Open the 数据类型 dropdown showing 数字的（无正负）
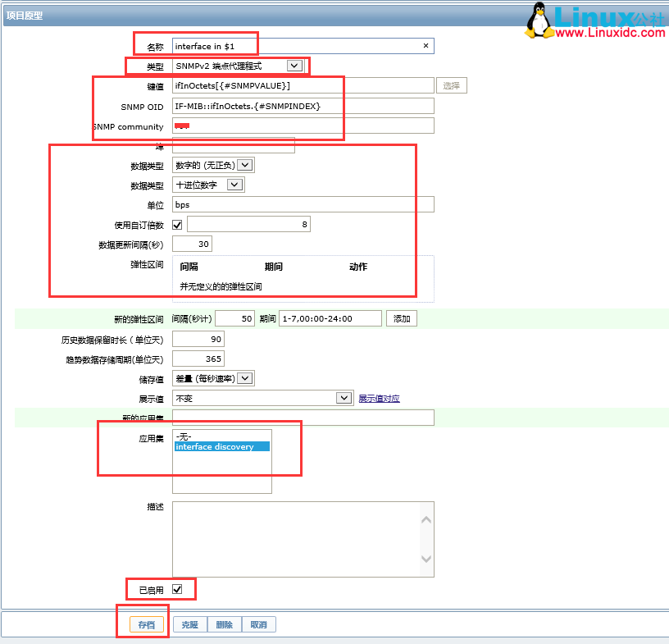Viewport: 669px width, 644px height. [245, 165]
